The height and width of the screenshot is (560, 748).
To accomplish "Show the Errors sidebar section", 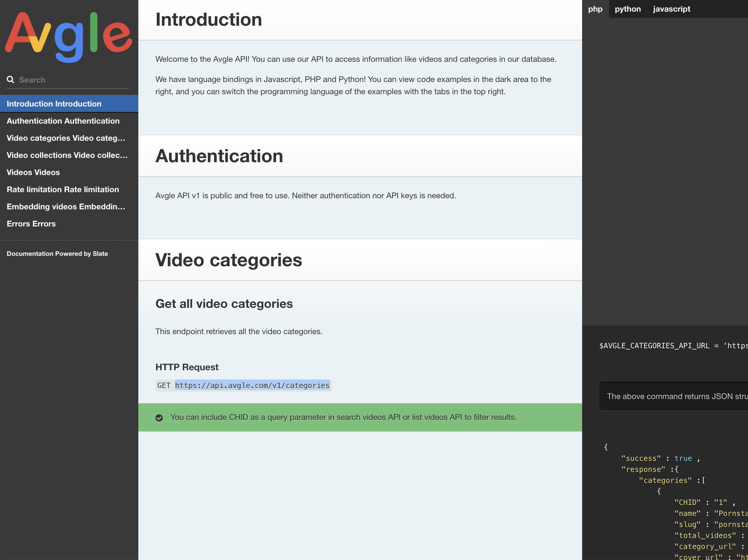I will (69, 224).
